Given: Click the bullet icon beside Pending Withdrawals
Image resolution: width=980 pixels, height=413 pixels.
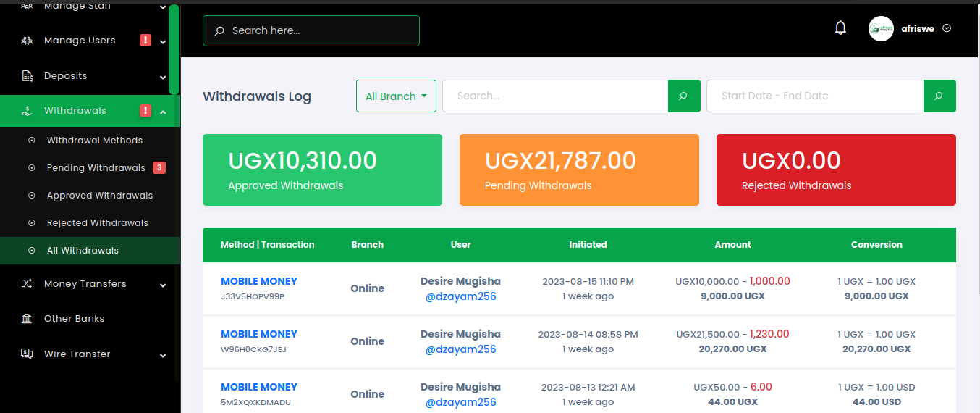Looking at the screenshot, I should click(31, 168).
